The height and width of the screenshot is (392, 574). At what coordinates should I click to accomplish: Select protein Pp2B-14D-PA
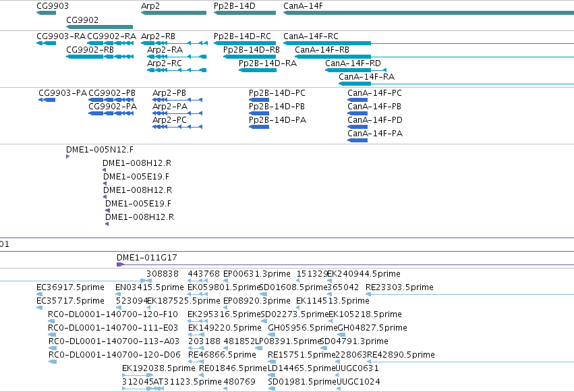(259, 127)
